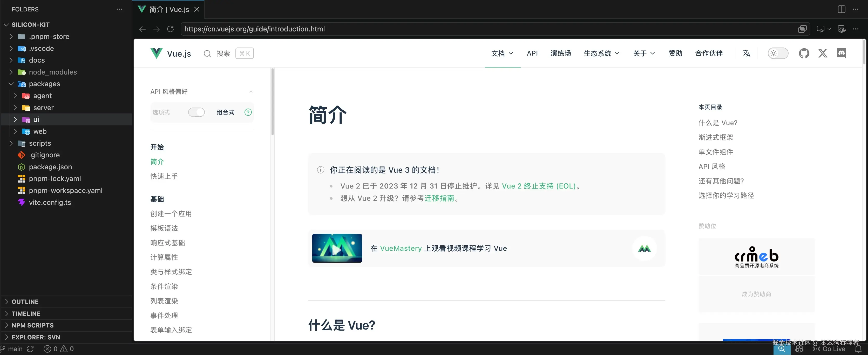Toggle API style between 选项式 and 组合式

click(x=196, y=112)
